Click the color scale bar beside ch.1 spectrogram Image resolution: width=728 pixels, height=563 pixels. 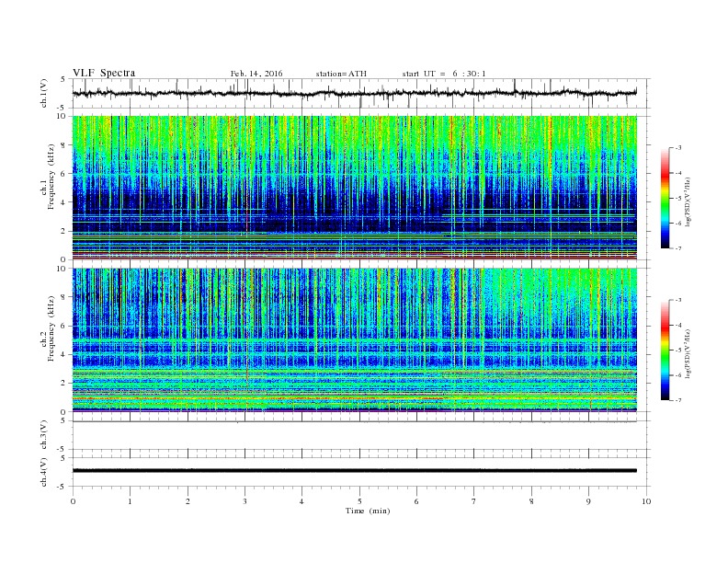coord(665,198)
